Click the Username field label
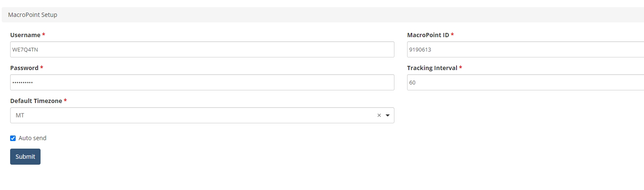The height and width of the screenshot is (190, 644). click(25, 35)
